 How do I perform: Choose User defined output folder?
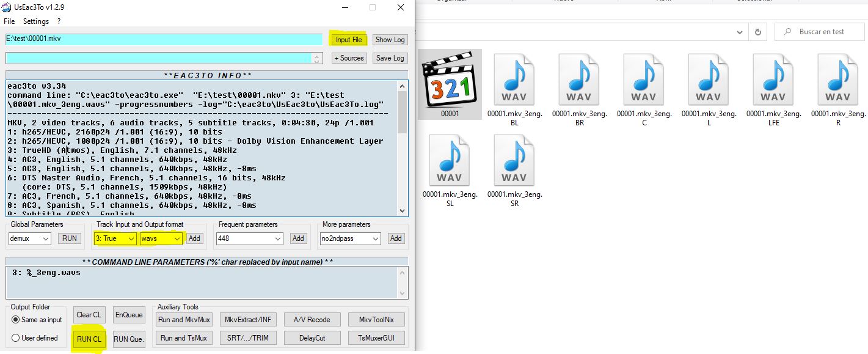35,338
